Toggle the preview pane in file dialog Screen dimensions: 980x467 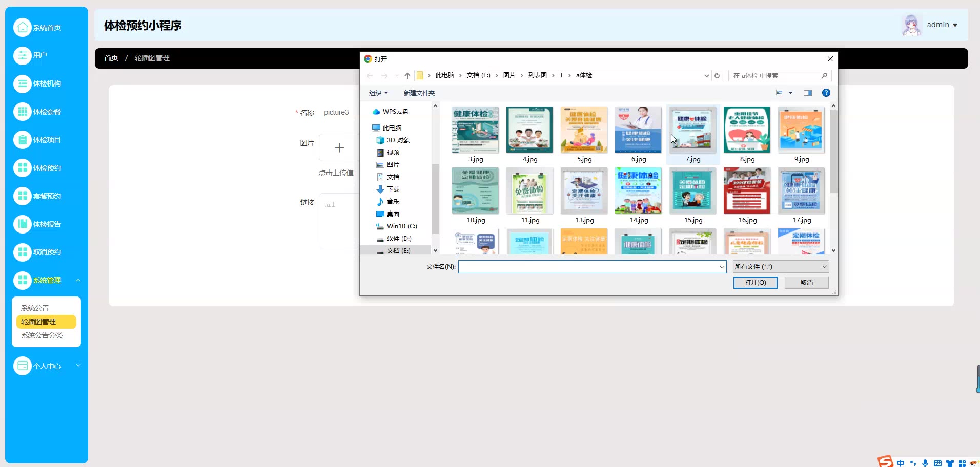(x=808, y=93)
